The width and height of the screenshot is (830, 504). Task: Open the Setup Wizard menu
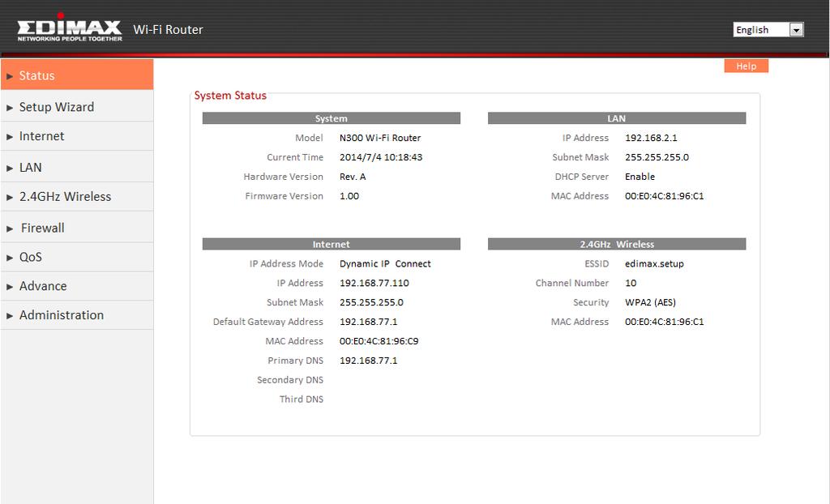click(77, 107)
